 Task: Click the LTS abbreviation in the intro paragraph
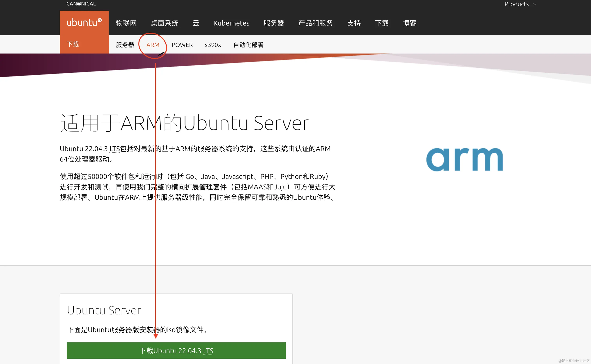tap(115, 149)
